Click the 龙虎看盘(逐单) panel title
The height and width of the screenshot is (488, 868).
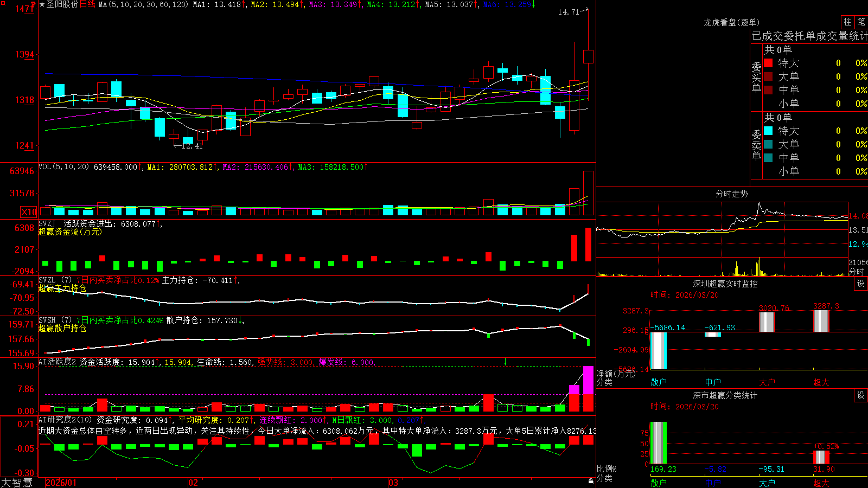[731, 22]
